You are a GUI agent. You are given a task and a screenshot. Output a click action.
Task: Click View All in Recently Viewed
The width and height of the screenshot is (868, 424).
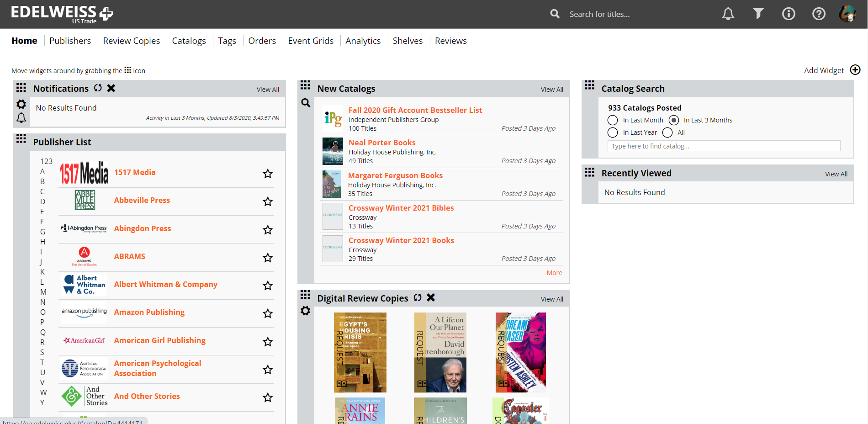[836, 174]
